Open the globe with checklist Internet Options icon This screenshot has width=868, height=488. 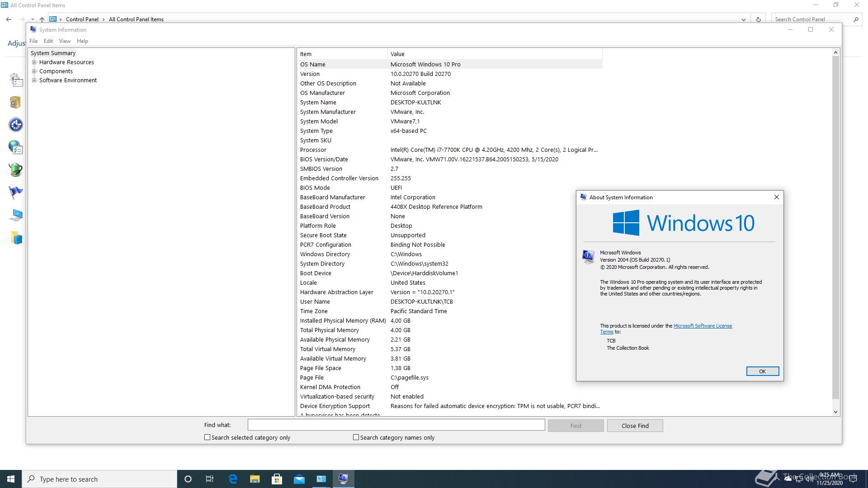click(16, 147)
